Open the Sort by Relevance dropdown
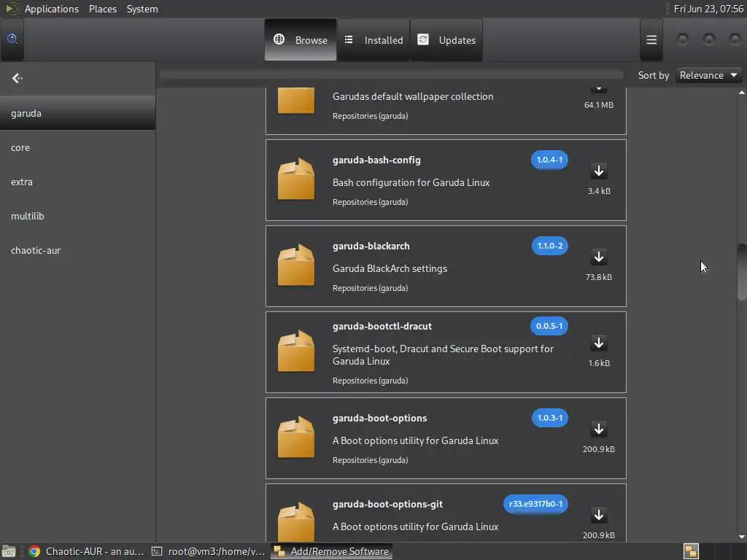Image resolution: width=747 pixels, height=560 pixels. click(x=708, y=75)
